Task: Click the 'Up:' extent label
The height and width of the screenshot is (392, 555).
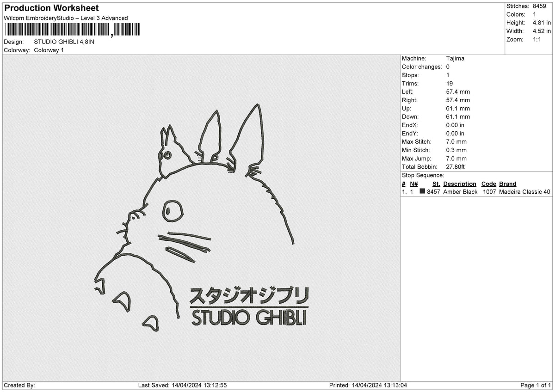Action: [407, 108]
